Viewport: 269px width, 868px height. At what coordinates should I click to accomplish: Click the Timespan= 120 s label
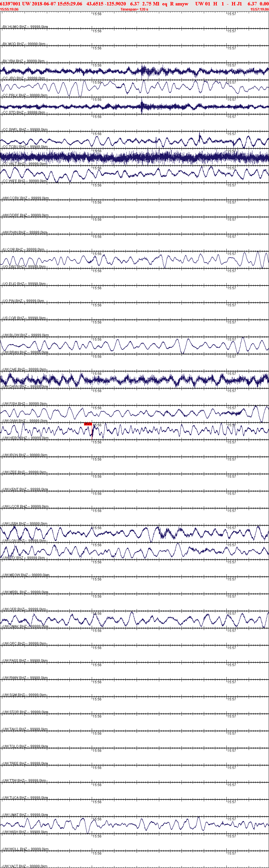click(134, 9)
